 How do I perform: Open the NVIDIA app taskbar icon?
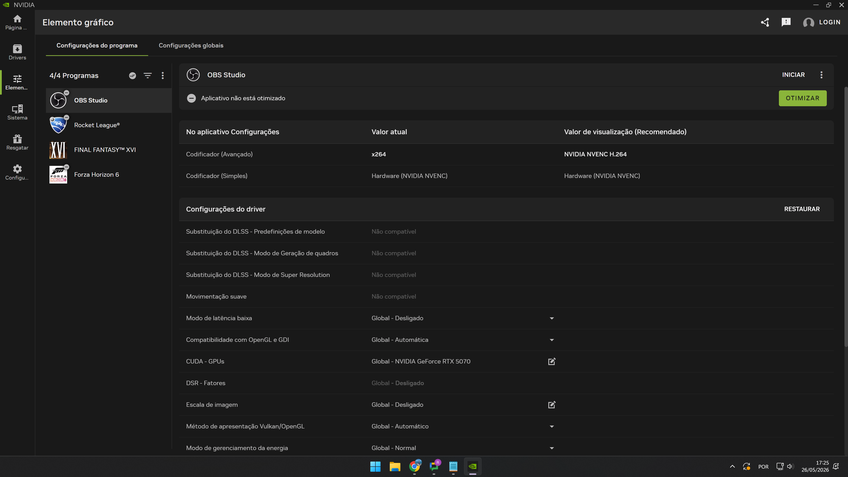tap(473, 466)
